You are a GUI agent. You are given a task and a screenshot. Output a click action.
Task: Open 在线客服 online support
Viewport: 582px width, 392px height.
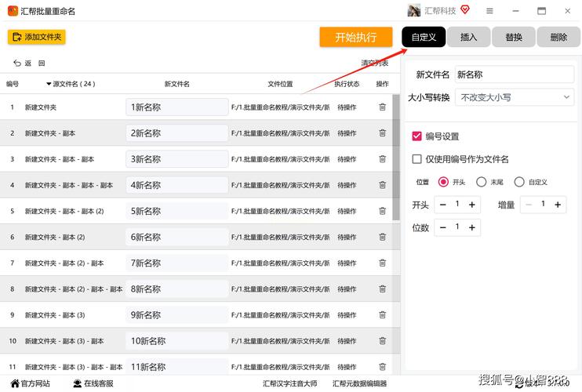point(93,383)
